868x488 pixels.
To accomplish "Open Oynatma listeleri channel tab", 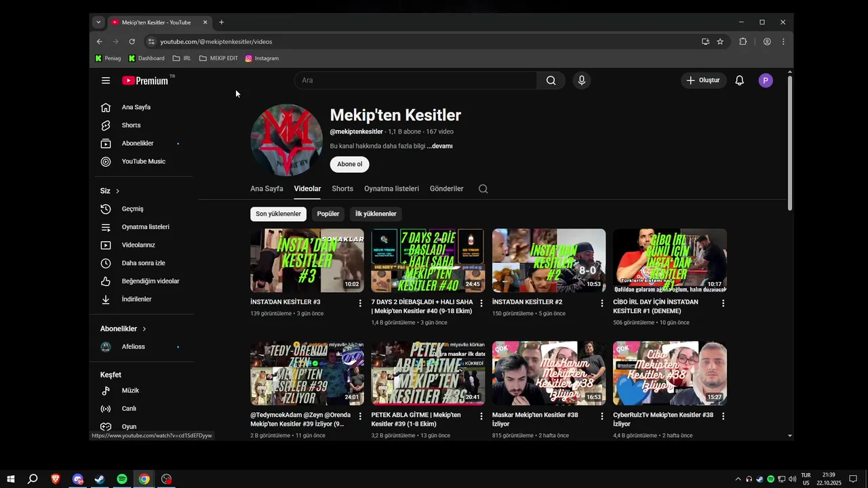I will pos(391,189).
